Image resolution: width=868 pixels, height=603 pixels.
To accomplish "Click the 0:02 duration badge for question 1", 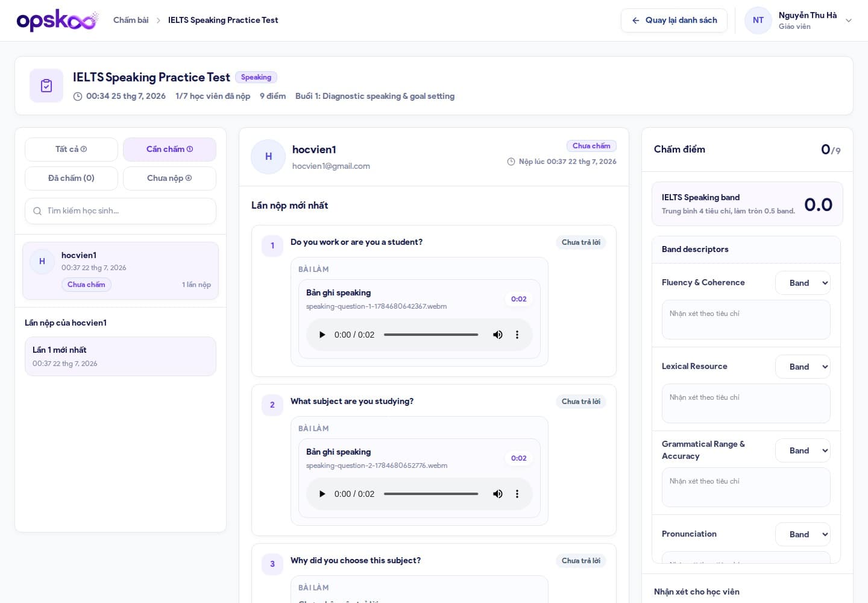I will click(519, 299).
